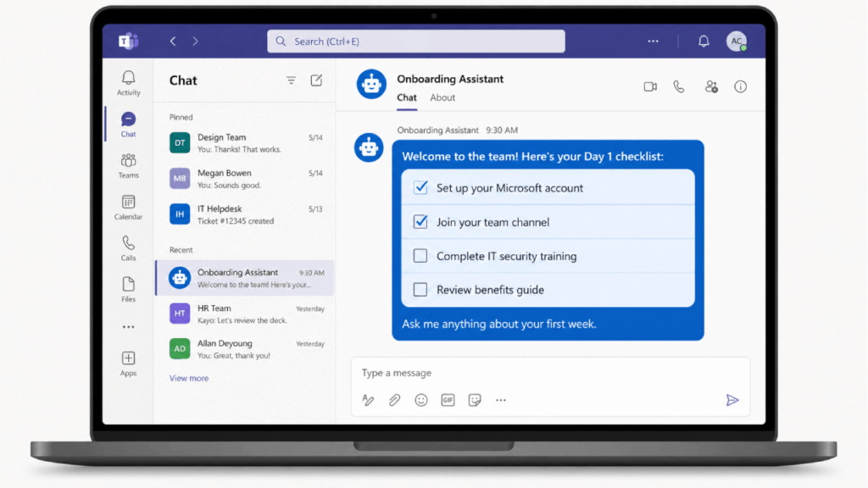Insert a GIF

click(x=448, y=400)
